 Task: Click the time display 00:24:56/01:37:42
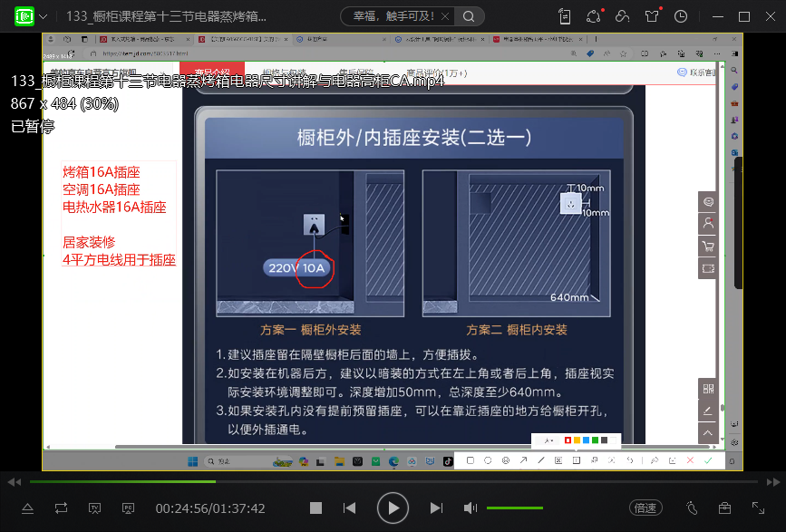pos(210,508)
